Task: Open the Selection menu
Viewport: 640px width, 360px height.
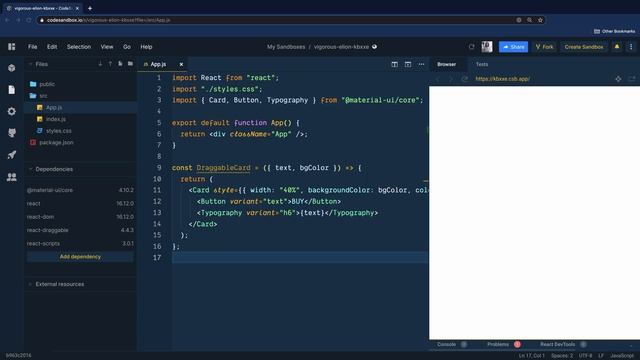Action: (79, 47)
